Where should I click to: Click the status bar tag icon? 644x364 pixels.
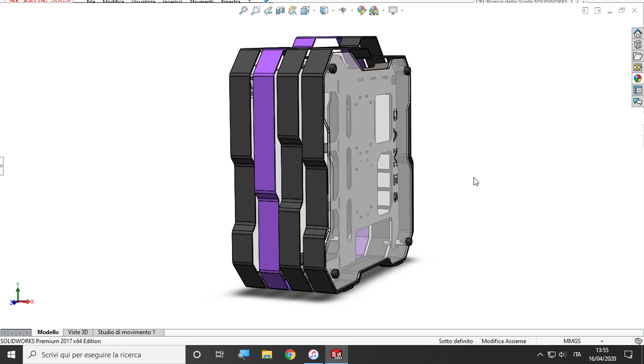click(x=638, y=341)
